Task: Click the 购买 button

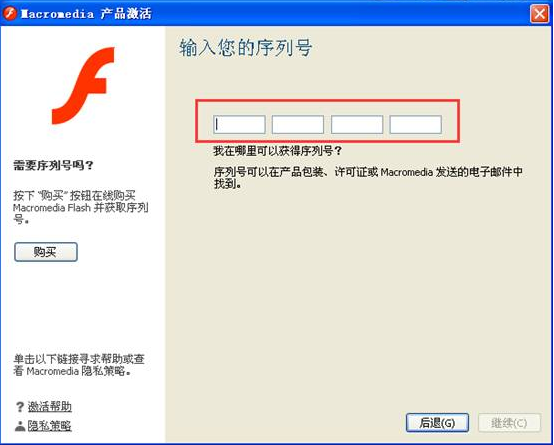Action: click(46, 252)
